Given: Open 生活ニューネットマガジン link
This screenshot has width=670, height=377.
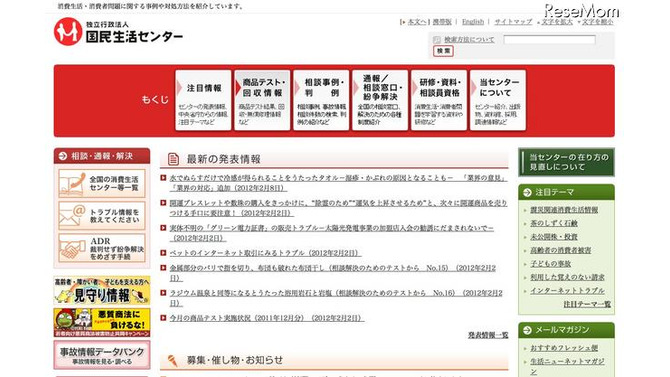Looking at the screenshot, I should tap(567, 366).
